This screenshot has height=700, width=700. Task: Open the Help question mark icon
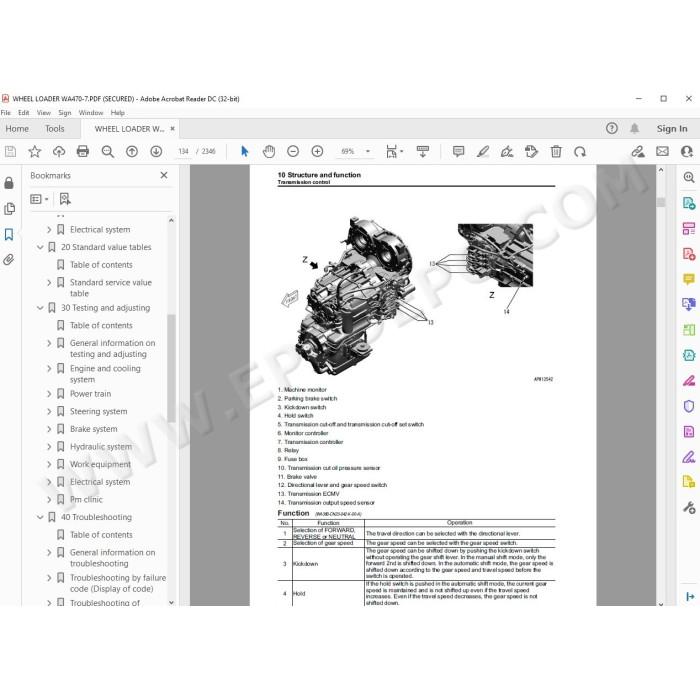pos(612,129)
